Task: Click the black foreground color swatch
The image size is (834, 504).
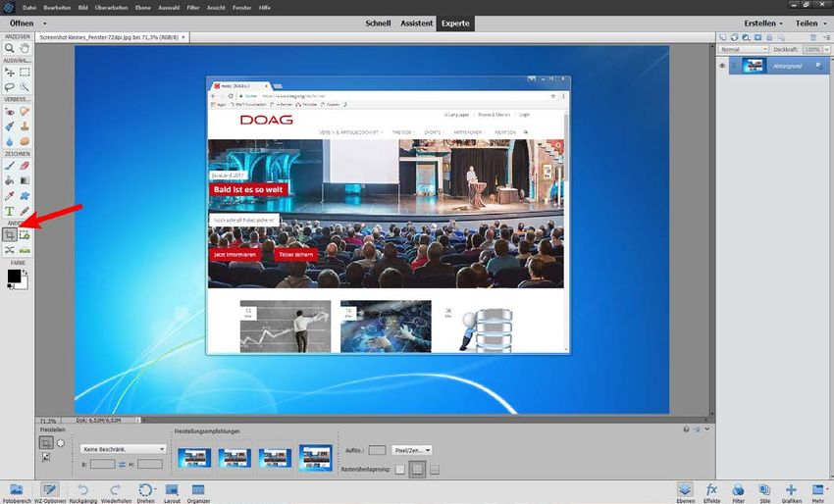Action: 14,277
